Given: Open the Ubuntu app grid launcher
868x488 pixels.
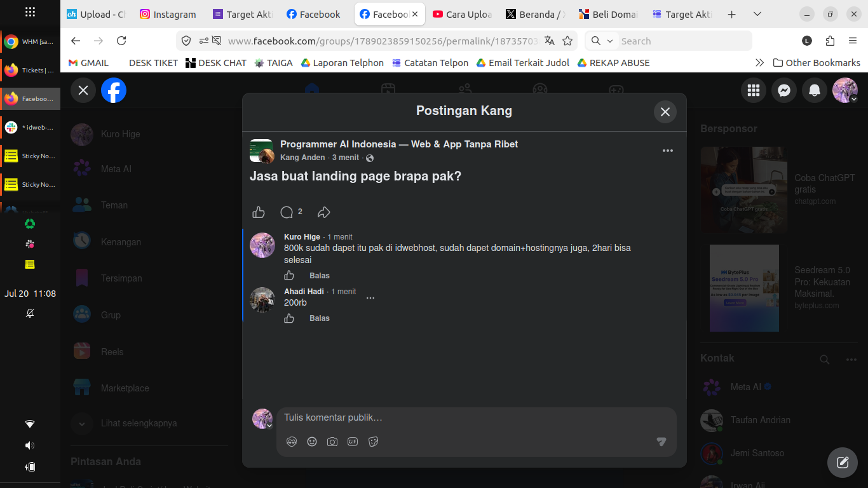Looking at the screenshot, I should [x=30, y=12].
